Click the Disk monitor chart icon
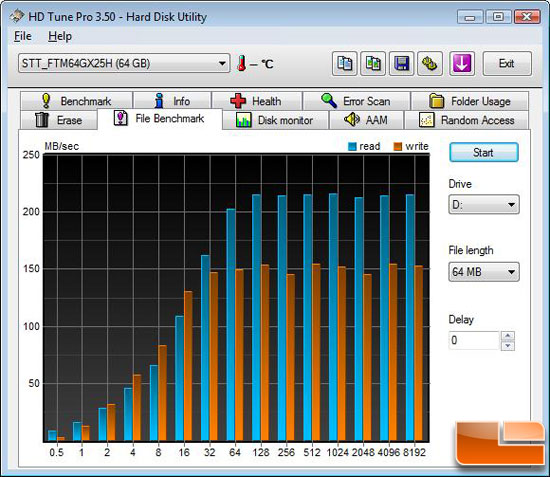This screenshot has width=550, height=477. click(243, 120)
